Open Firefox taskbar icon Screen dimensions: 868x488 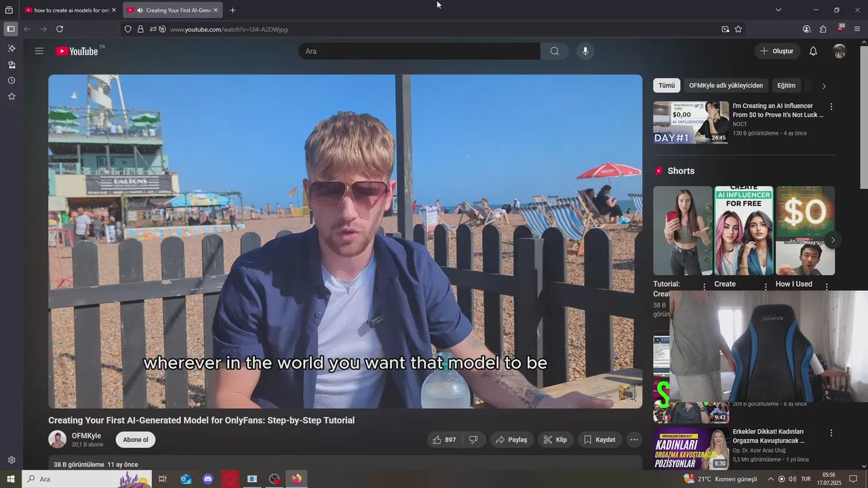(x=296, y=479)
